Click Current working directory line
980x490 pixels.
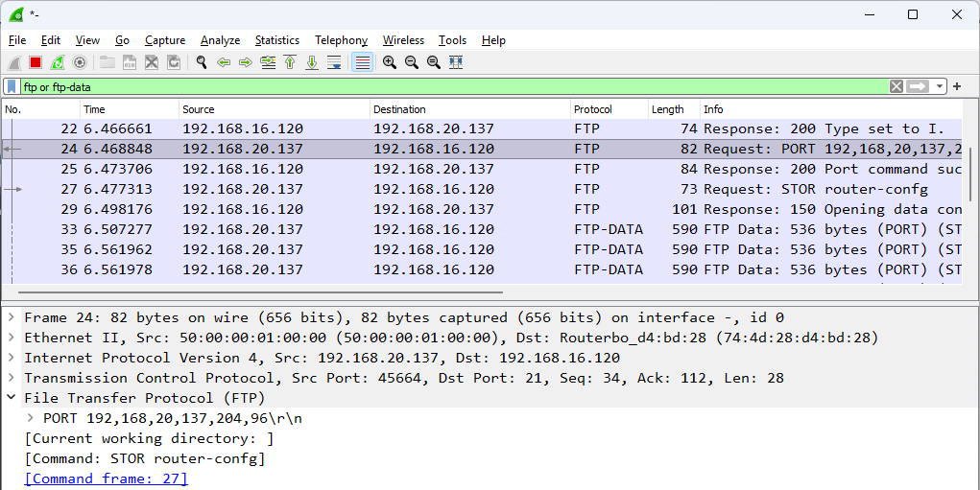point(149,438)
